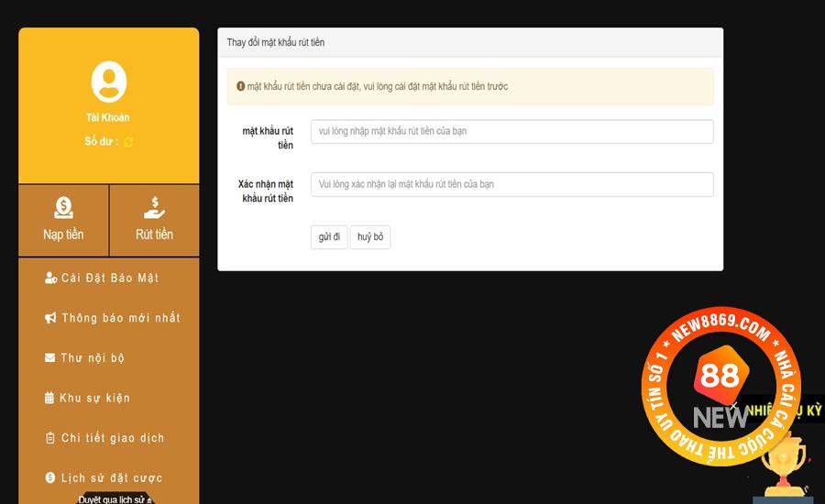Click the Rút tiền withdraw icon
Viewport: 825px width, 504px height.
pyautogui.click(x=154, y=208)
